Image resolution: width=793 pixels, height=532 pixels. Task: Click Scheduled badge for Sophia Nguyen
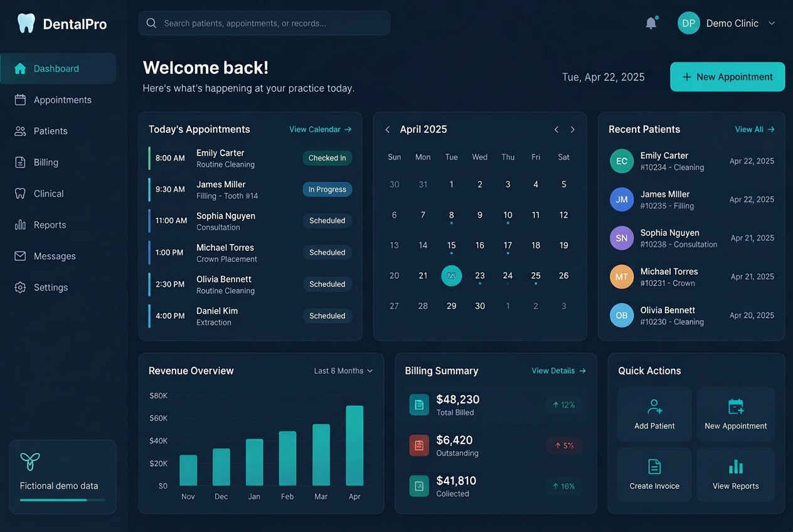click(x=327, y=221)
